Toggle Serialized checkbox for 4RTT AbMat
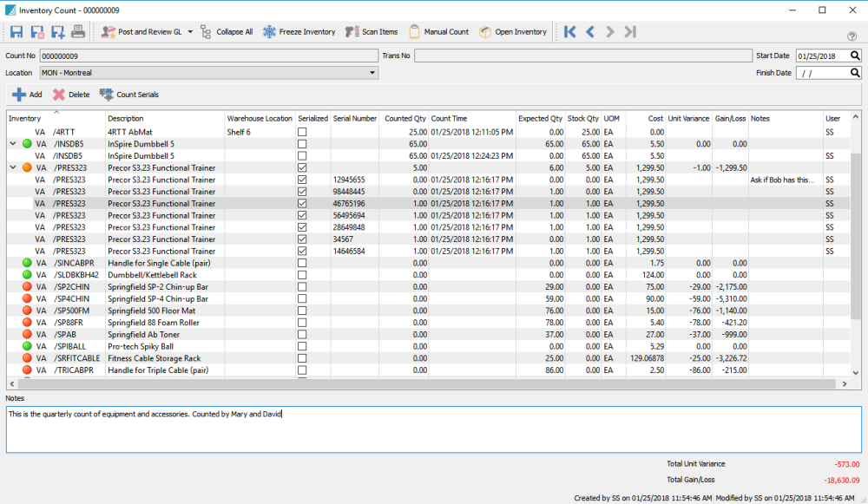 pyautogui.click(x=302, y=132)
